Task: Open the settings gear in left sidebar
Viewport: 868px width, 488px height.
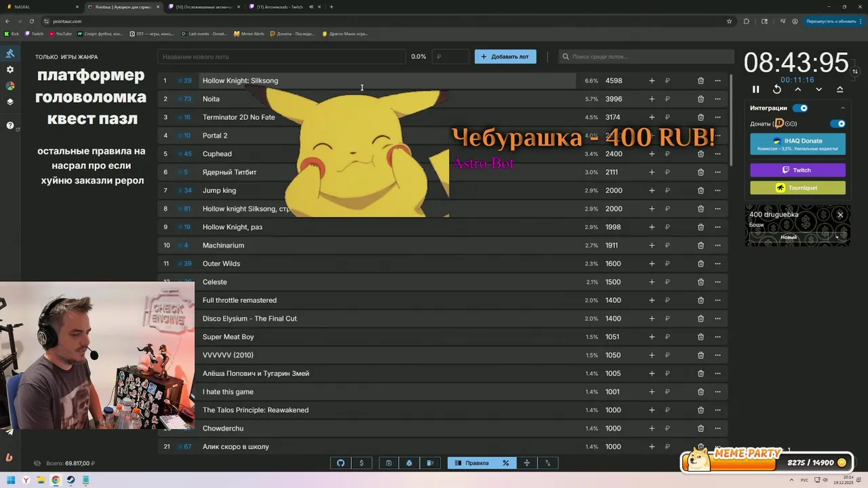Action: (x=10, y=70)
